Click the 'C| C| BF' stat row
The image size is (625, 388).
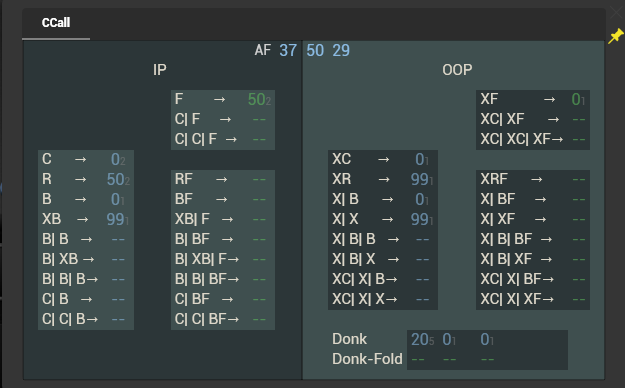223,319
